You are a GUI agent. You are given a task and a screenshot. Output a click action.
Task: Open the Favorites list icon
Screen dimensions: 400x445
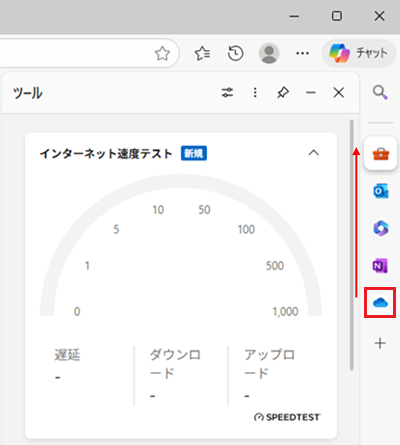pyautogui.click(x=202, y=53)
